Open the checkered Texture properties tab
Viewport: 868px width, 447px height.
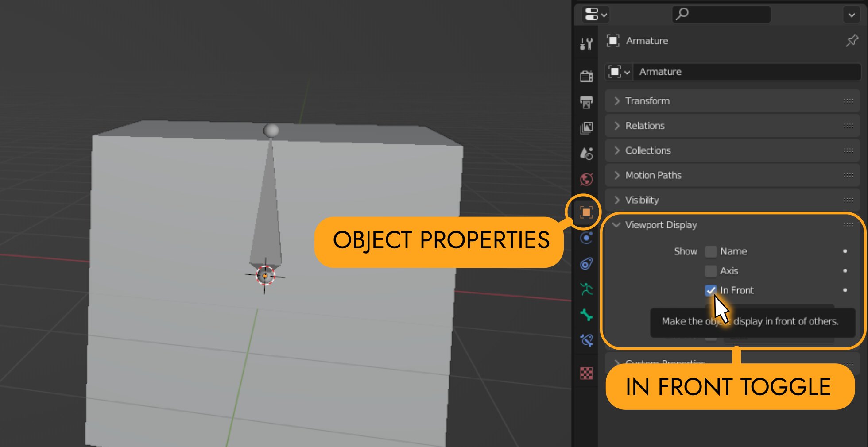tap(586, 373)
